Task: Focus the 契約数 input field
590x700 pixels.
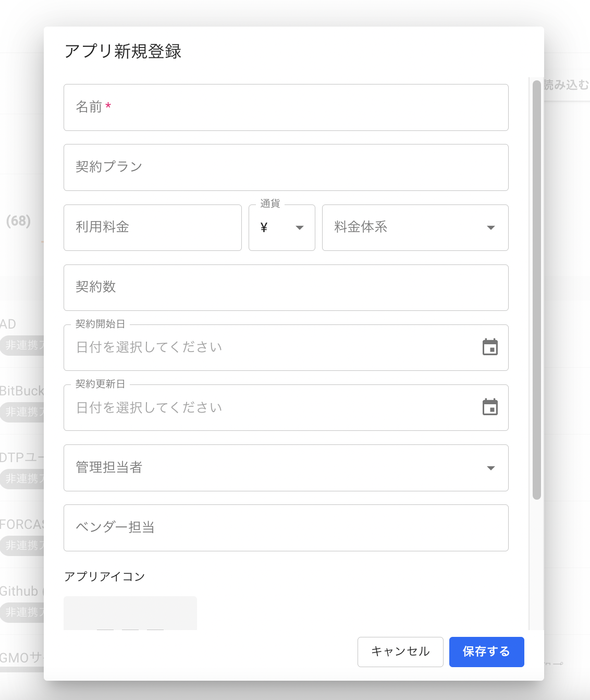Action: (286, 288)
